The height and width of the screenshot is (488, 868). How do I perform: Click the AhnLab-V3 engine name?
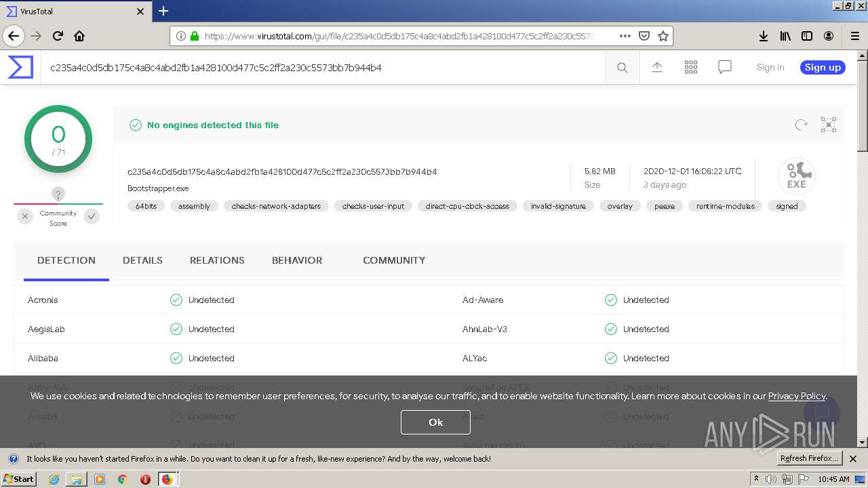[x=485, y=329]
